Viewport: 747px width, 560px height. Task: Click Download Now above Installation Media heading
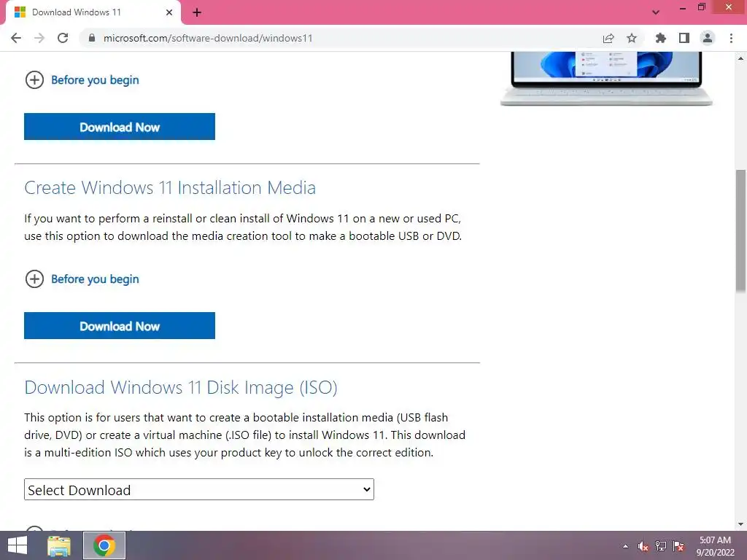[120, 127]
